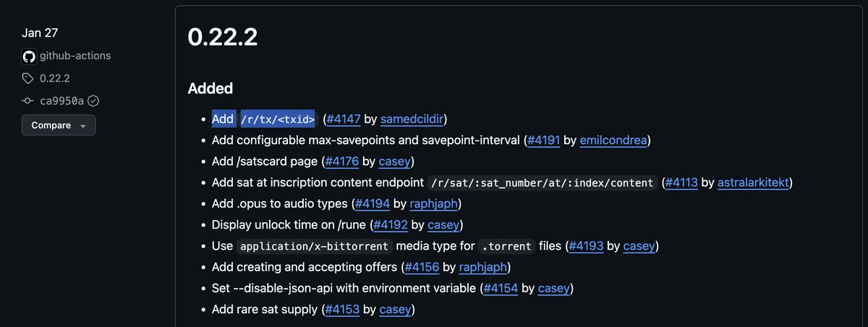This screenshot has width=868, height=327.
Task: Click the verified checkmark badge icon
Action: (x=93, y=101)
